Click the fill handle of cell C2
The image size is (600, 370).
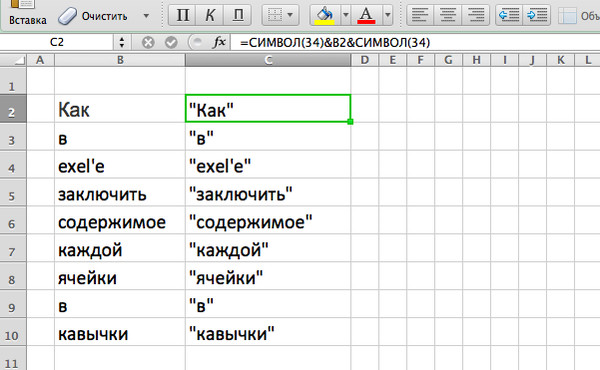point(350,122)
